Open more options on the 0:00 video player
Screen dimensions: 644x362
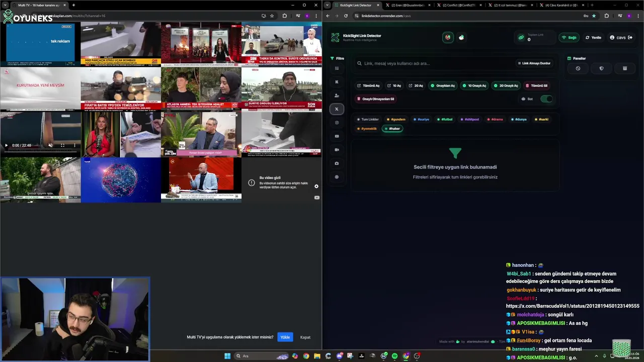click(x=74, y=145)
